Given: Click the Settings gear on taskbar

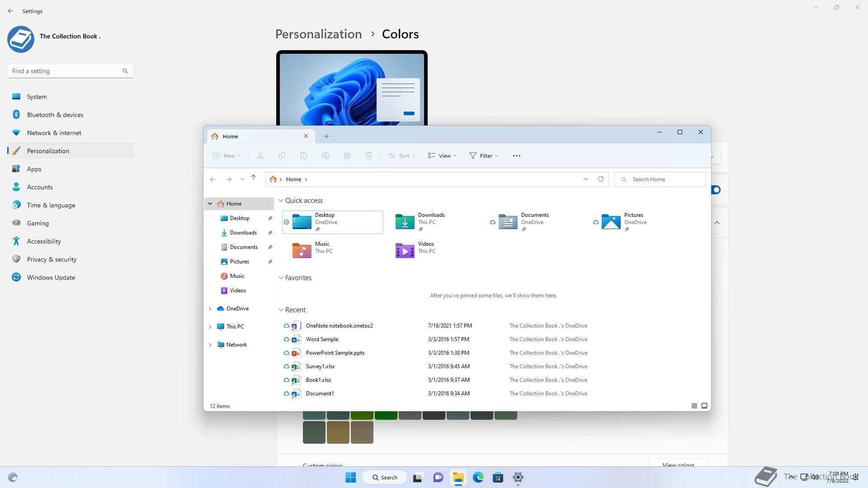Looking at the screenshot, I should click(518, 477).
